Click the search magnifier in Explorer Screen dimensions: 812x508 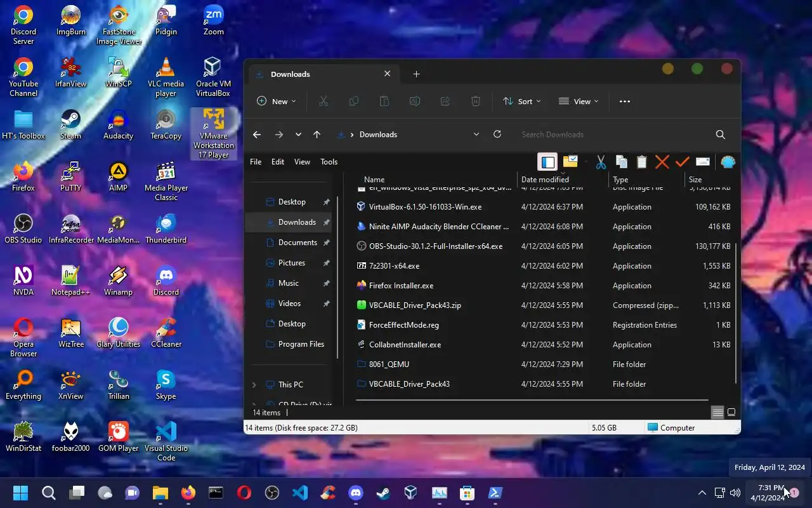tap(721, 135)
